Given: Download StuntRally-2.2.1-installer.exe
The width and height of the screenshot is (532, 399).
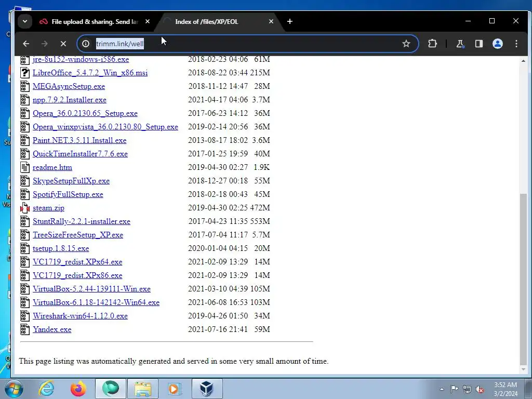Looking at the screenshot, I should point(82,221).
